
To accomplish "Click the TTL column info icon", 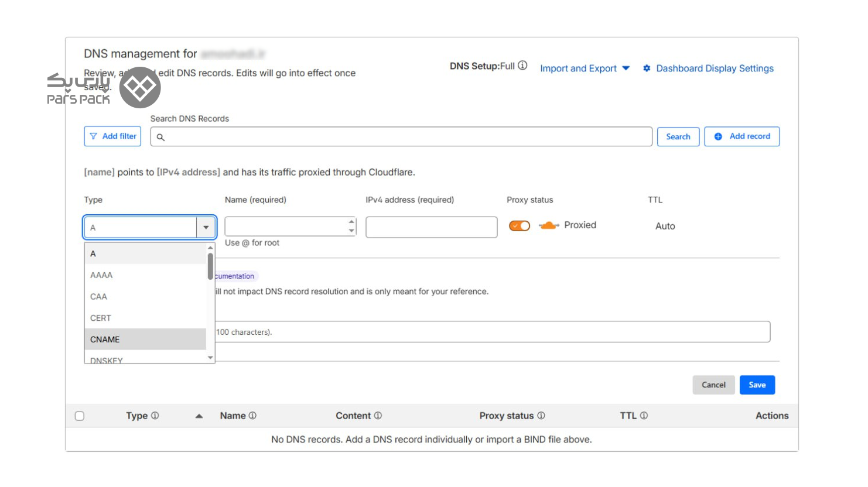I will 644,416.
